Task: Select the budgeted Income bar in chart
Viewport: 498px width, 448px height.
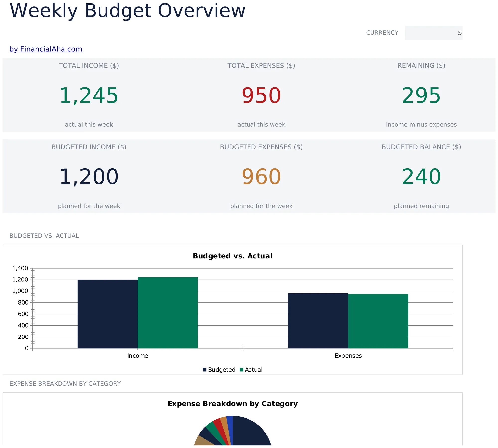Action: pos(108,314)
